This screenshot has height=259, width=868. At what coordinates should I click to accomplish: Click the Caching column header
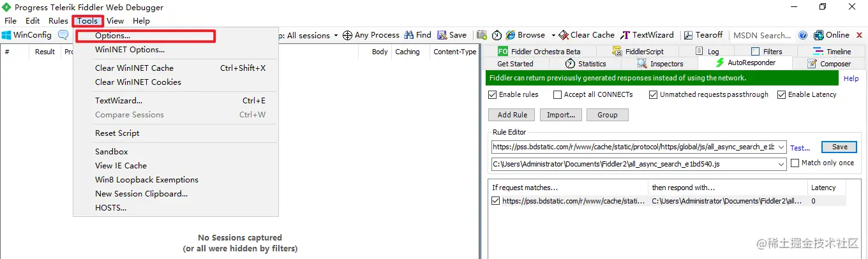(407, 52)
